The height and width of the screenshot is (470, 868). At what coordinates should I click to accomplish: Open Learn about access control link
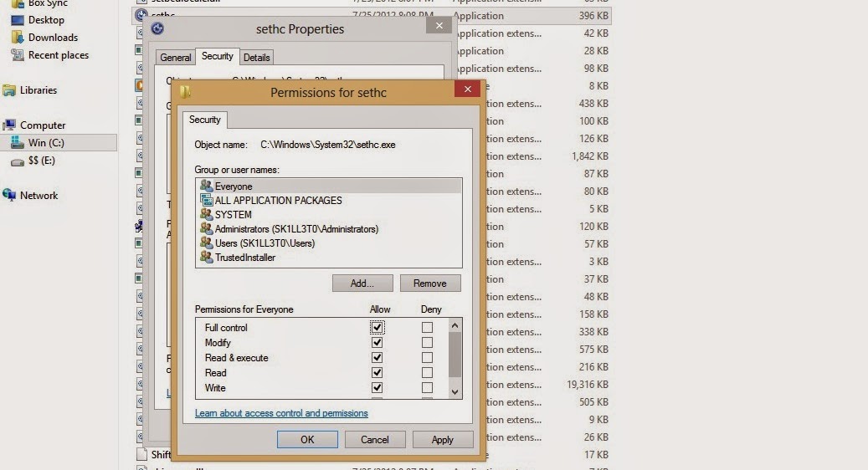coord(281,413)
